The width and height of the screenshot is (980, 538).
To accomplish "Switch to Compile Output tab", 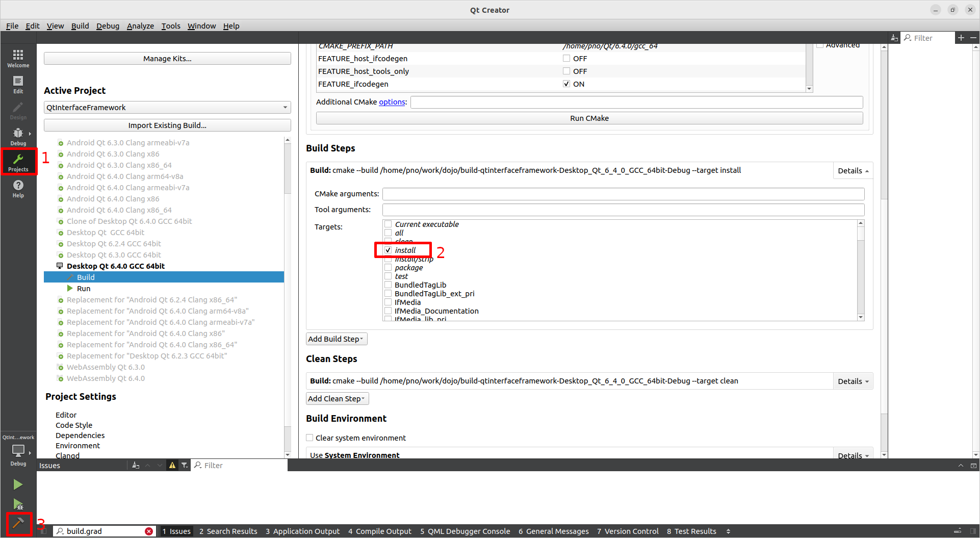I will [x=380, y=531].
